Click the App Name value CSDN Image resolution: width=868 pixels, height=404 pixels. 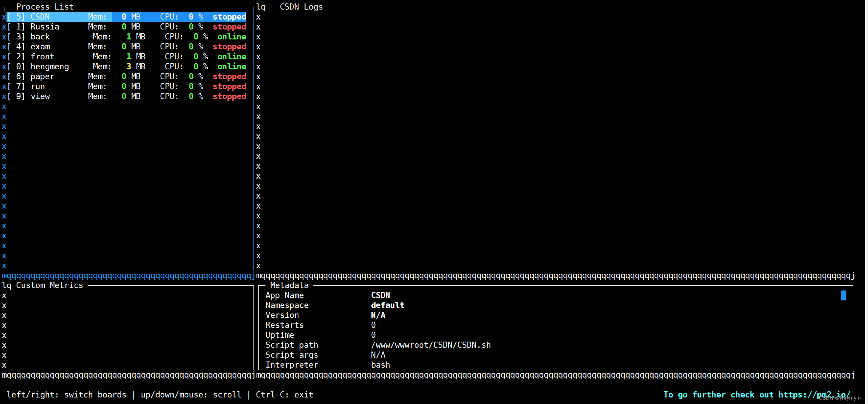pos(380,295)
